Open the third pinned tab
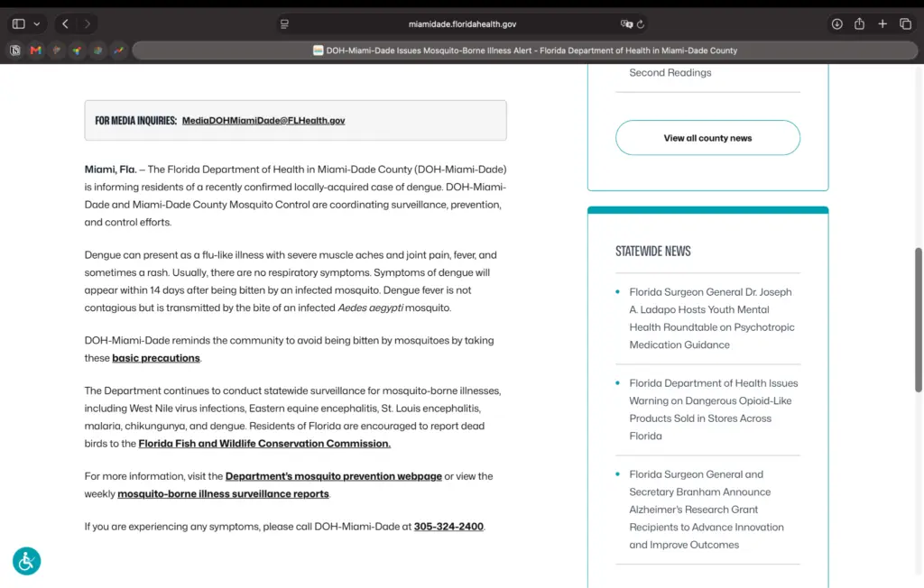This screenshot has height=588, width=924. point(57,51)
